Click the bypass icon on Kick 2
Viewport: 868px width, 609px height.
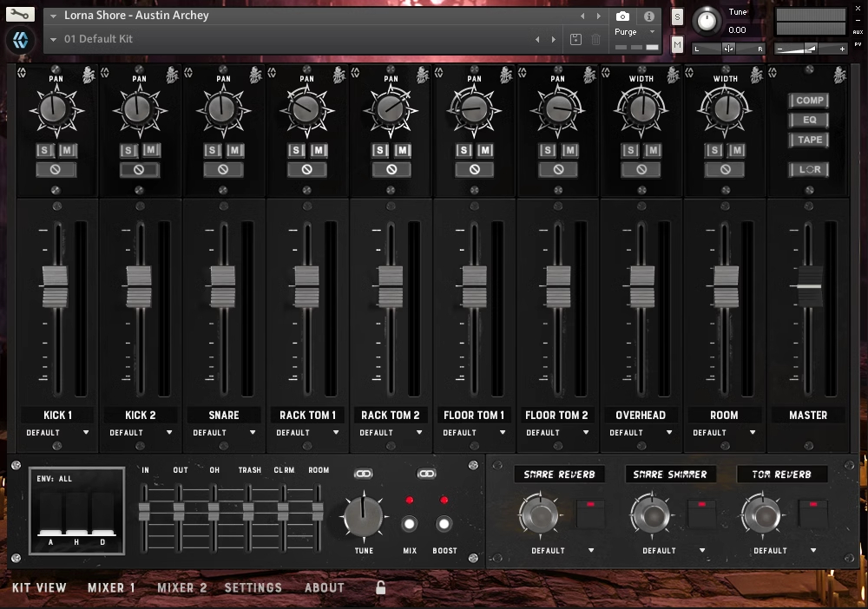[x=139, y=169]
